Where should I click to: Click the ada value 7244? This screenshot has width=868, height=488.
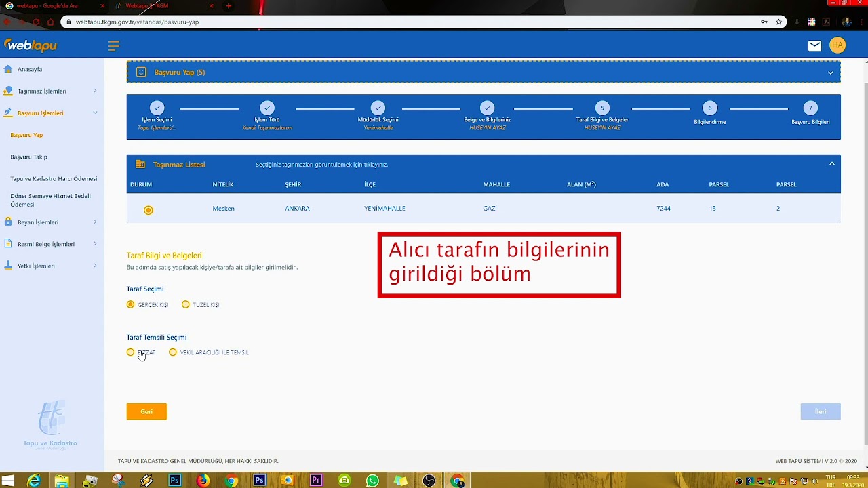[x=663, y=209]
